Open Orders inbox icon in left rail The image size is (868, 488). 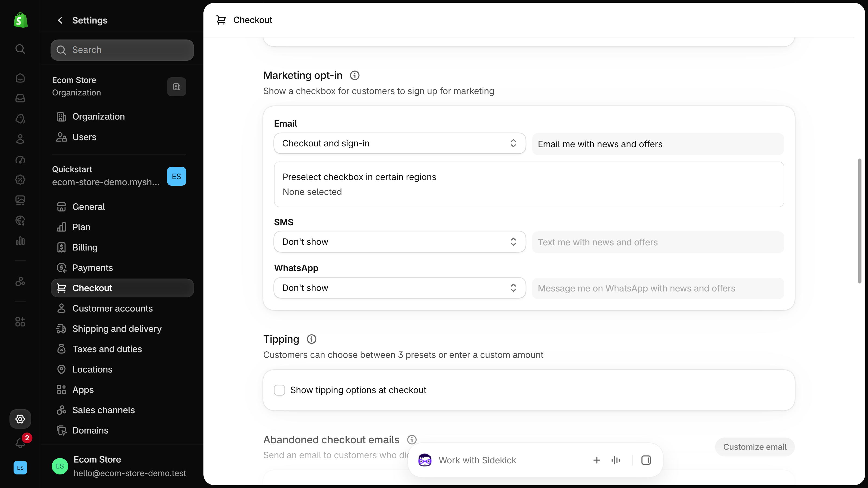20,98
